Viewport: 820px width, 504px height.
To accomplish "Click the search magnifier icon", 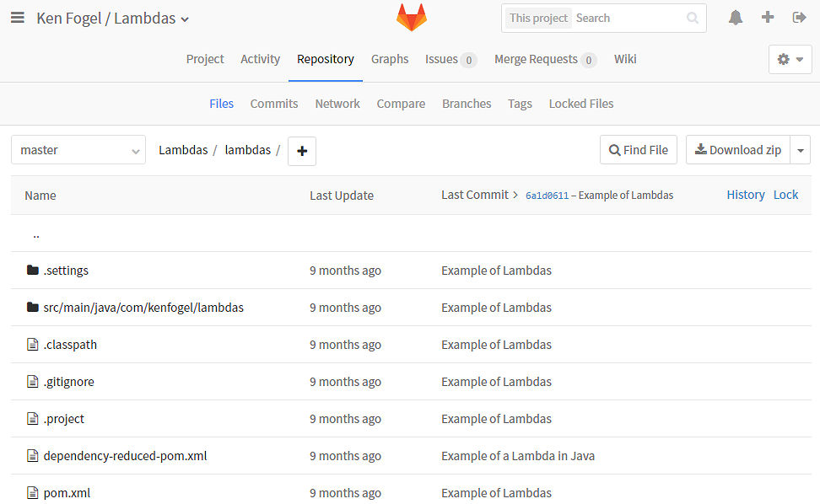I will coord(693,18).
